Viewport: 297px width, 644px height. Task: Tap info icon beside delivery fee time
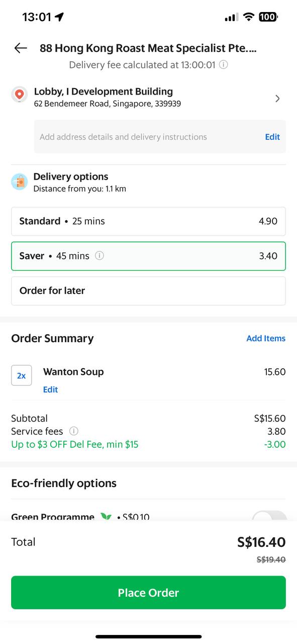pyautogui.click(x=224, y=65)
